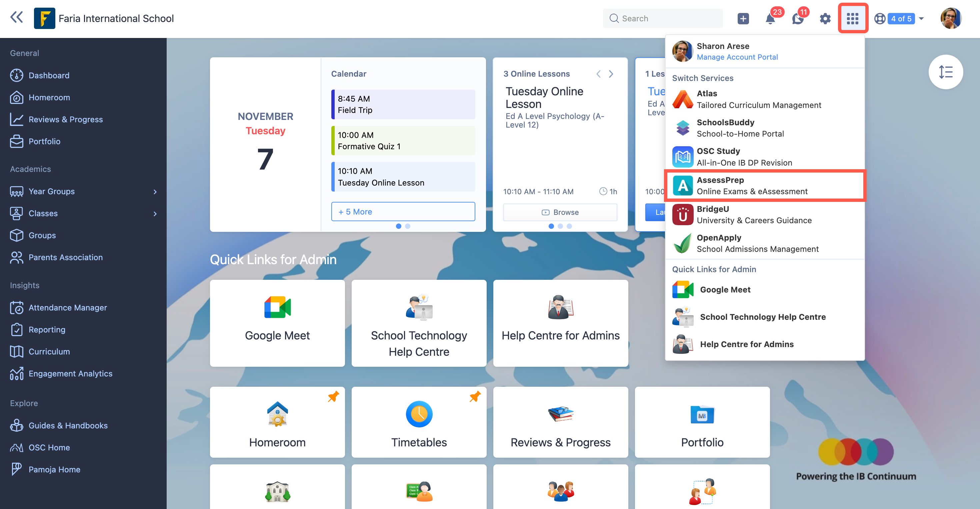This screenshot has height=509, width=980.
Task: Open the user profile avatar
Action: (x=951, y=18)
